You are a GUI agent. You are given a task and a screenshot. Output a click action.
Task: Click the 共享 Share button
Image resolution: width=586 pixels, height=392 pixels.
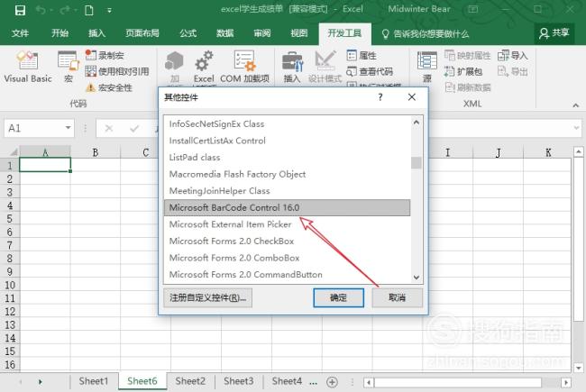tap(554, 33)
